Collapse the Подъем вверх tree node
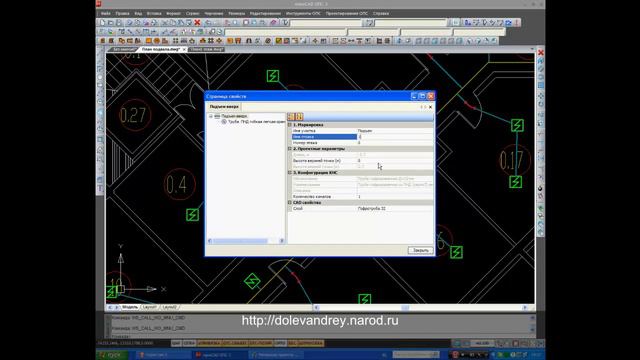640x360 pixels. tap(211, 116)
